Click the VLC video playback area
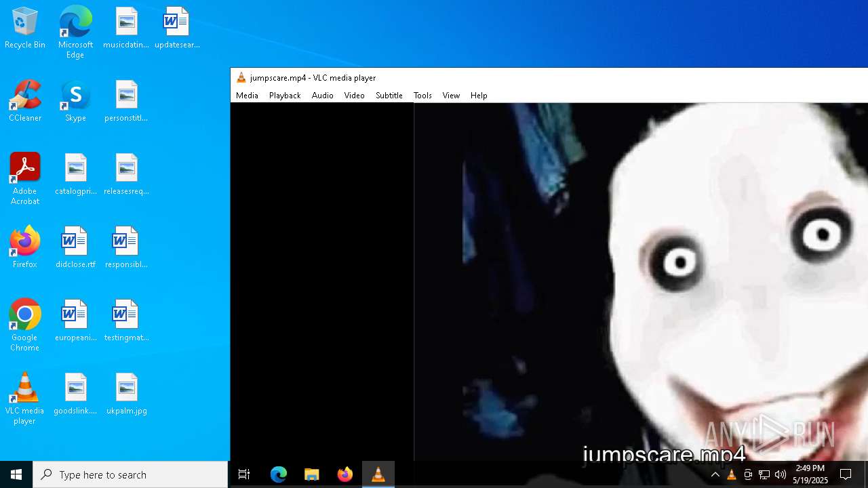The width and height of the screenshot is (868, 488). (x=549, y=281)
